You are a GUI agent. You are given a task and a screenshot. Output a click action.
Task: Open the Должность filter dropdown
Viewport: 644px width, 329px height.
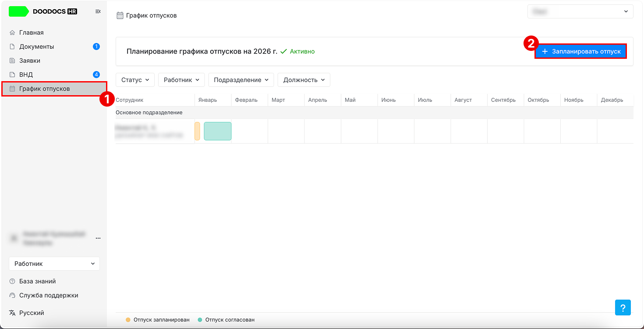[304, 80]
